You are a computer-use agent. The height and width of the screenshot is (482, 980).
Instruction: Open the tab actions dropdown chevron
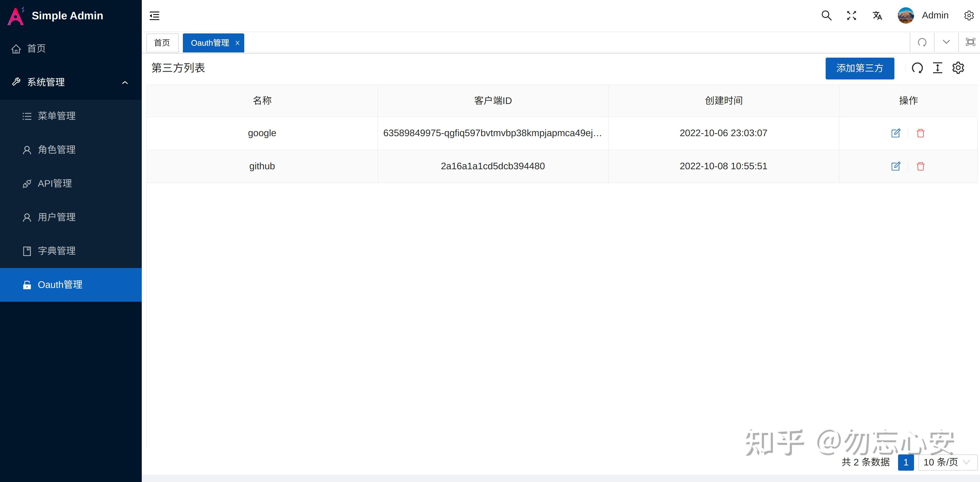[x=946, y=42]
